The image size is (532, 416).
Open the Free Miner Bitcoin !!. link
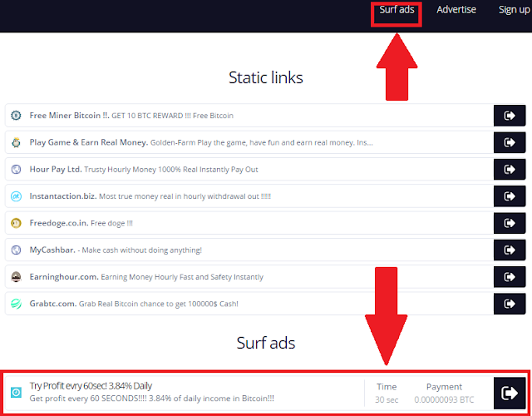69,116
